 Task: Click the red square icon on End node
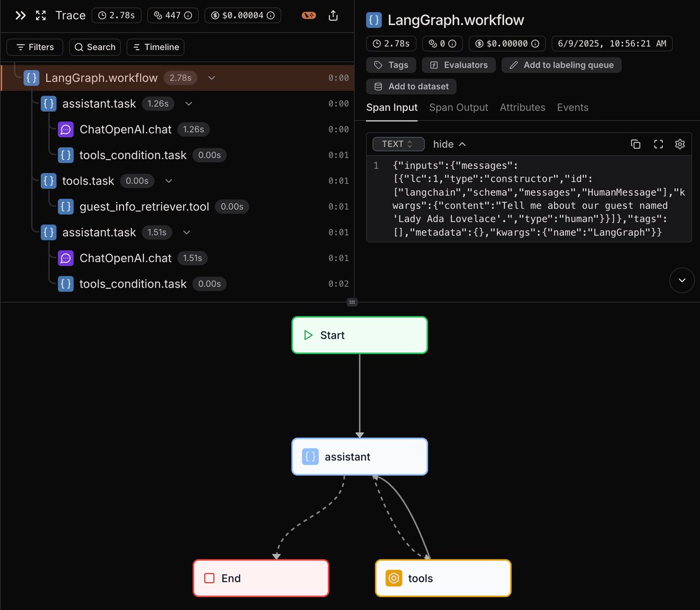[x=209, y=579]
